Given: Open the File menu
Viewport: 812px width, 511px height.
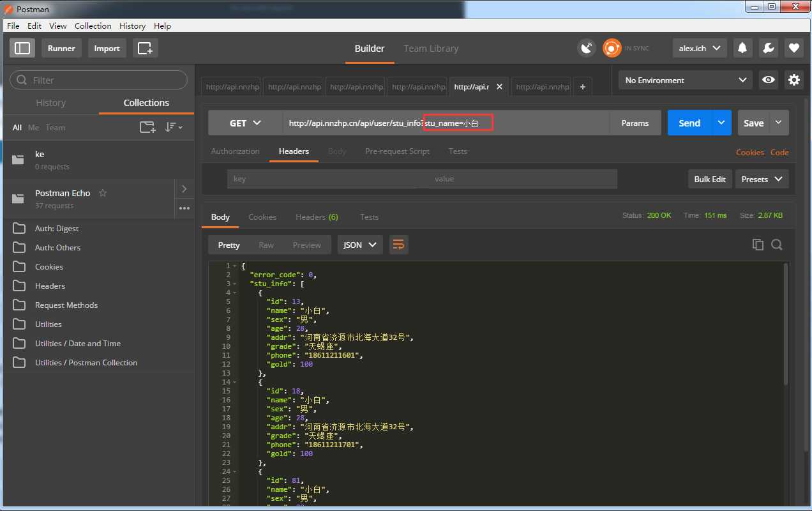Looking at the screenshot, I should pos(13,26).
